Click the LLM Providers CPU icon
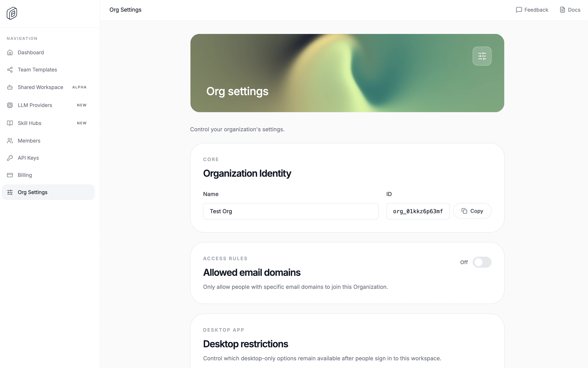Image resolution: width=588 pixels, height=368 pixels. [10, 105]
